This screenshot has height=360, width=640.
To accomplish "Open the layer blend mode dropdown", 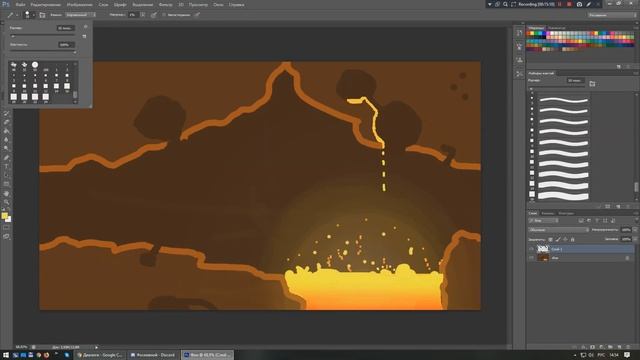I will [559, 230].
